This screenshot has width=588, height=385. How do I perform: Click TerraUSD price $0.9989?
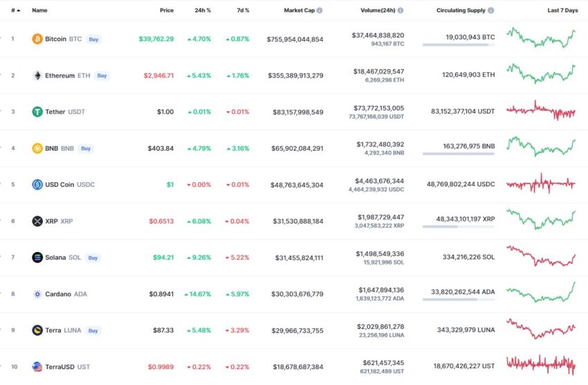tap(161, 367)
